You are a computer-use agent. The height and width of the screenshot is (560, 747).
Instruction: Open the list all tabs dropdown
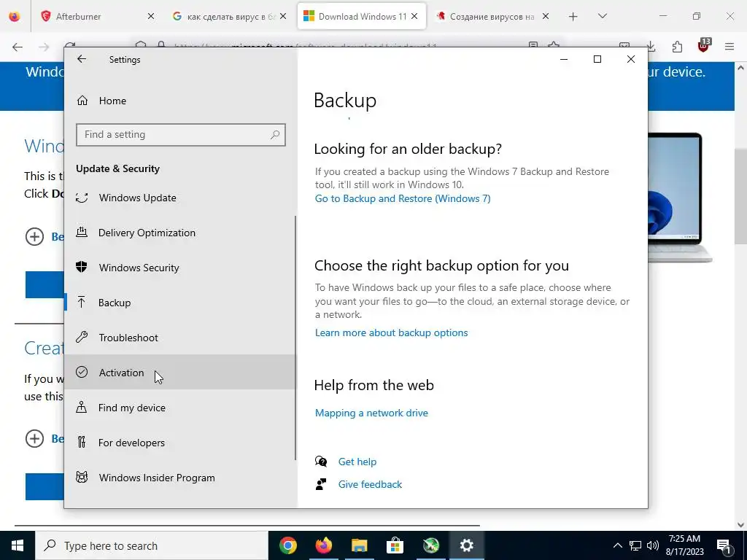click(x=603, y=17)
